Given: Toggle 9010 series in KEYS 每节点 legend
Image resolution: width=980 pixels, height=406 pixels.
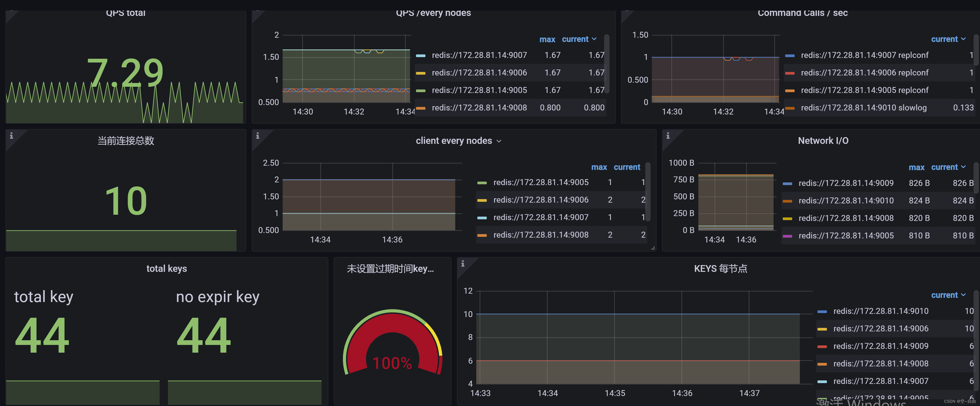Looking at the screenshot, I should (x=880, y=311).
